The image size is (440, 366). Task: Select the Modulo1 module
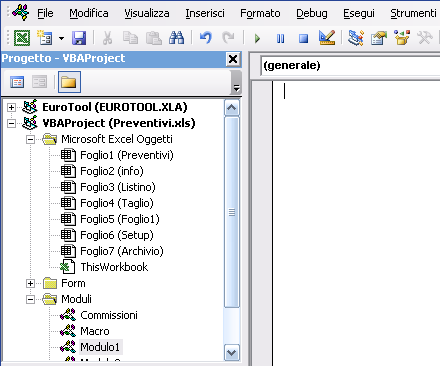click(x=100, y=347)
